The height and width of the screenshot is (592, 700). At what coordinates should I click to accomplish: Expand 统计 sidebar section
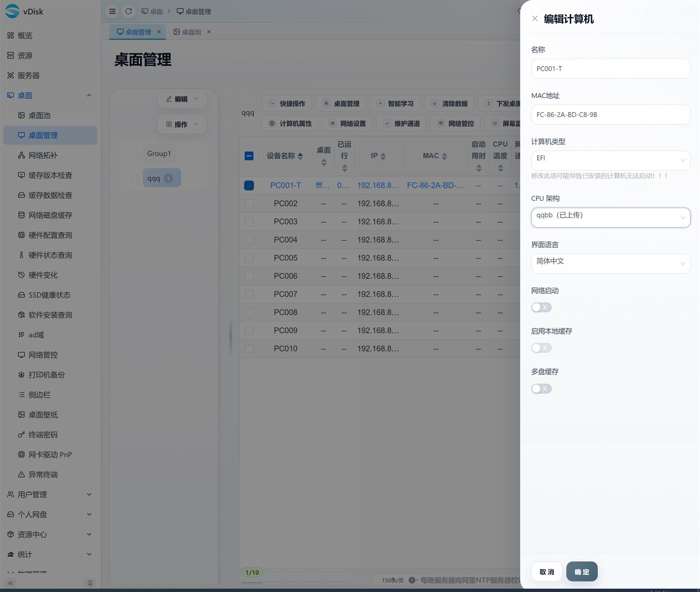tap(50, 554)
